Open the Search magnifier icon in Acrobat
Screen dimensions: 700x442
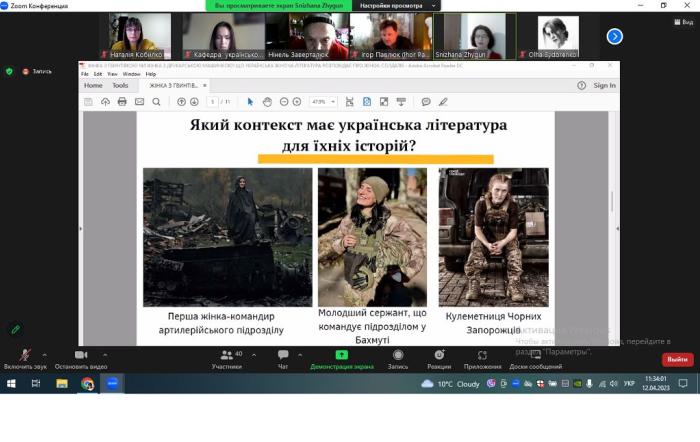pos(156,102)
